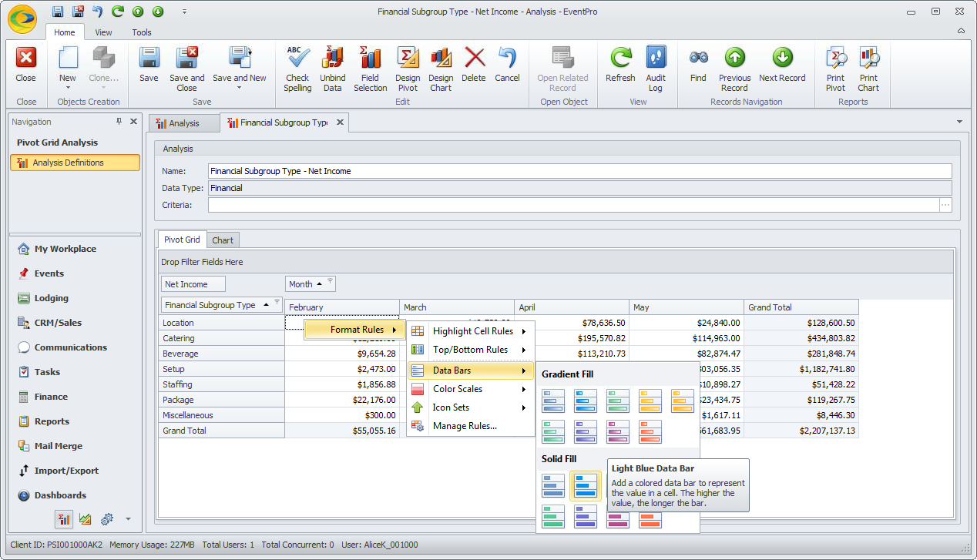Switch to the Tools ribbon tab
977x560 pixels.
click(142, 32)
